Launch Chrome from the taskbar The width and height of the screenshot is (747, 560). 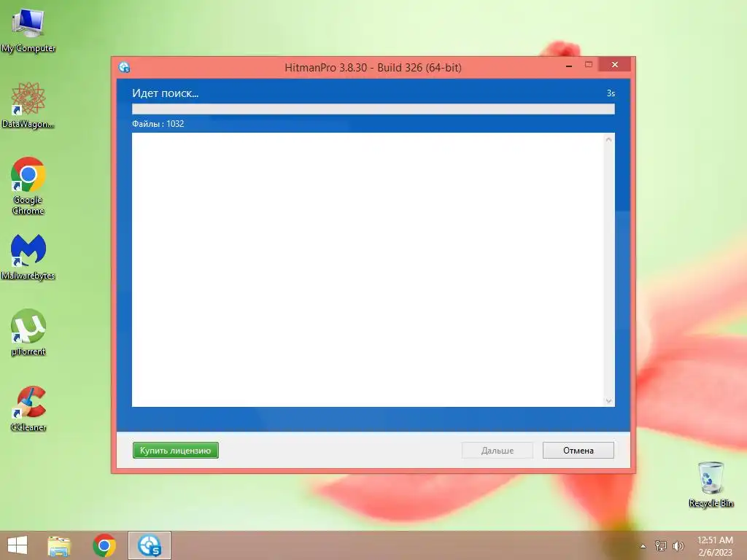[104, 545]
